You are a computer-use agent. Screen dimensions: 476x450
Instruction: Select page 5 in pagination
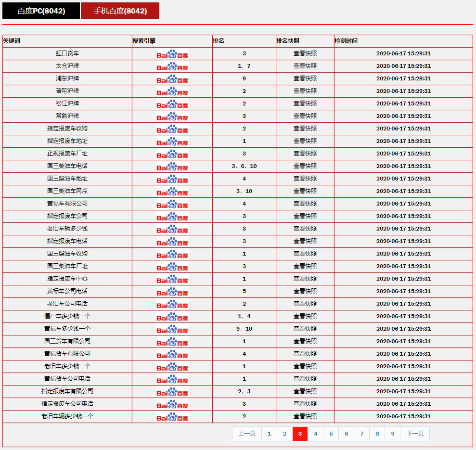331,434
